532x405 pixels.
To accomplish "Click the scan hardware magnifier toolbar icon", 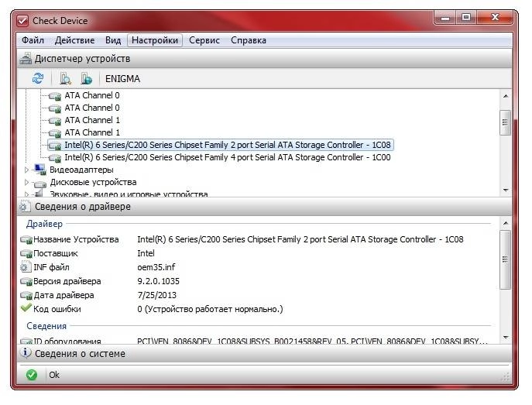I will [x=65, y=78].
